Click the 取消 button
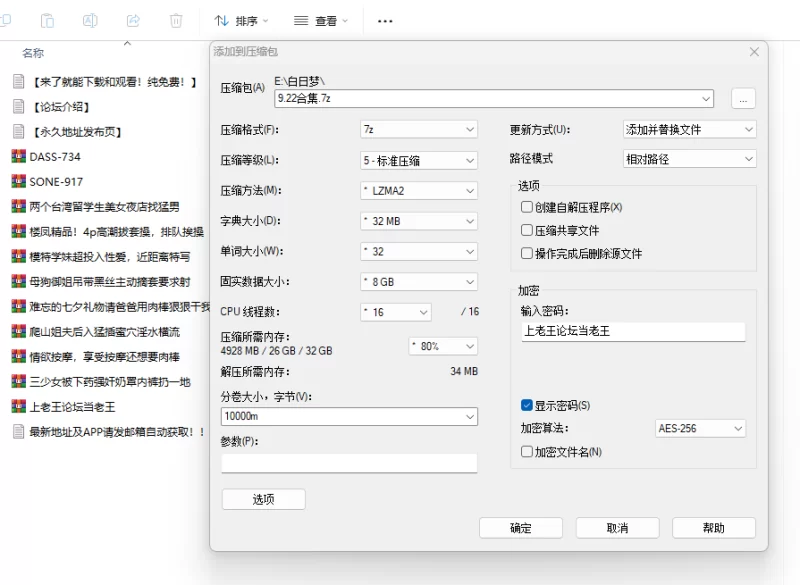Screen dimensions: 800x585 (x=617, y=527)
